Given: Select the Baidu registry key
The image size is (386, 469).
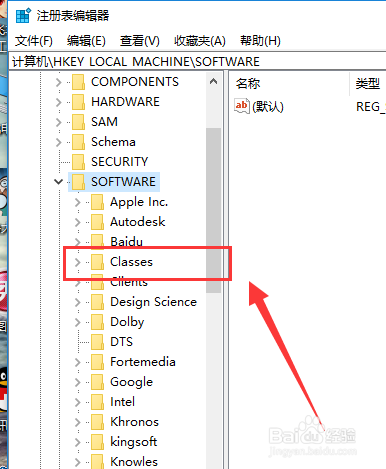Looking at the screenshot, I should (x=126, y=242).
